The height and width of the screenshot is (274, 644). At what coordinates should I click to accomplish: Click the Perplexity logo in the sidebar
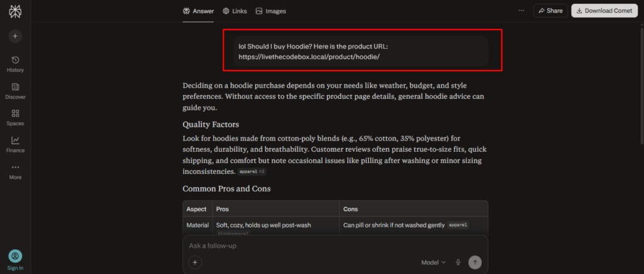tap(15, 11)
